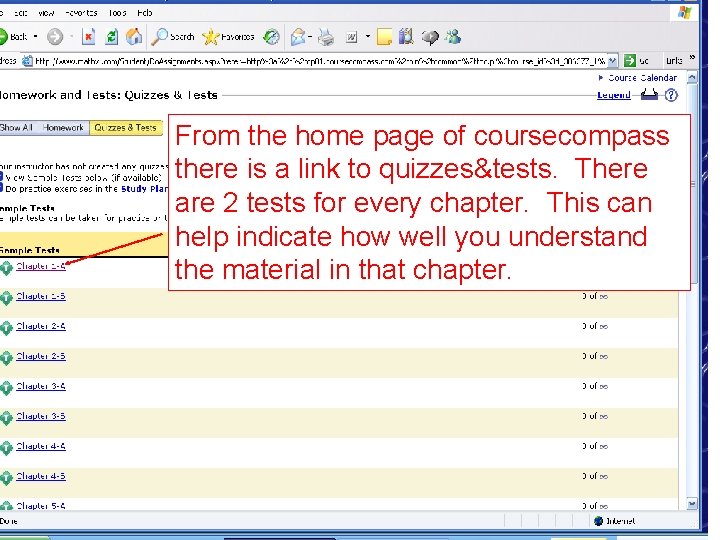
Task: Click the green icon beside Chapter 3-B
Action: (6, 418)
